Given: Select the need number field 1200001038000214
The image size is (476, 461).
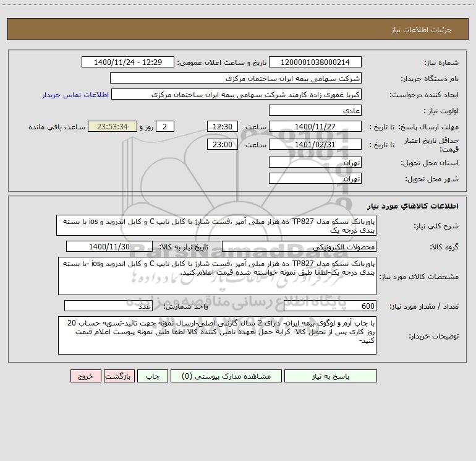Looking at the screenshot, I should (x=315, y=62).
